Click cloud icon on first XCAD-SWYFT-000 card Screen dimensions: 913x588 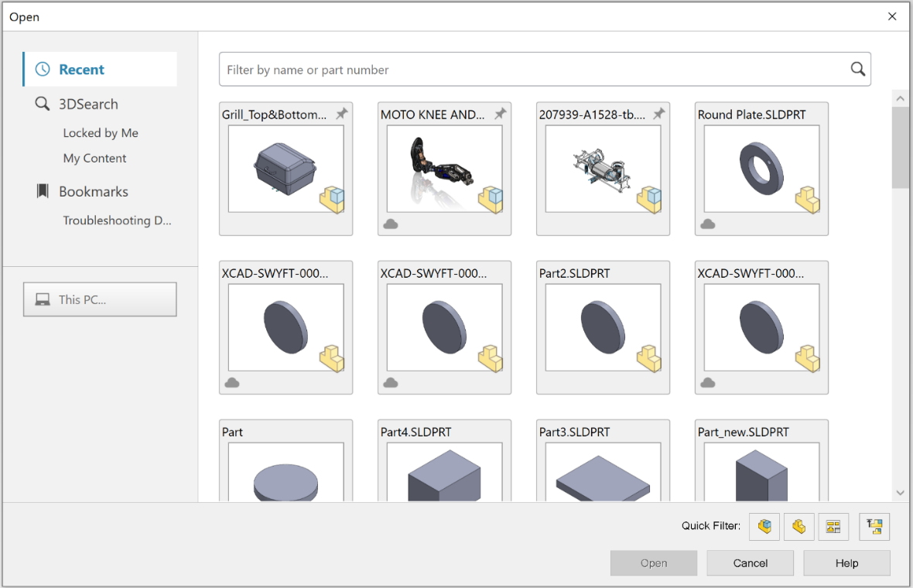point(232,382)
